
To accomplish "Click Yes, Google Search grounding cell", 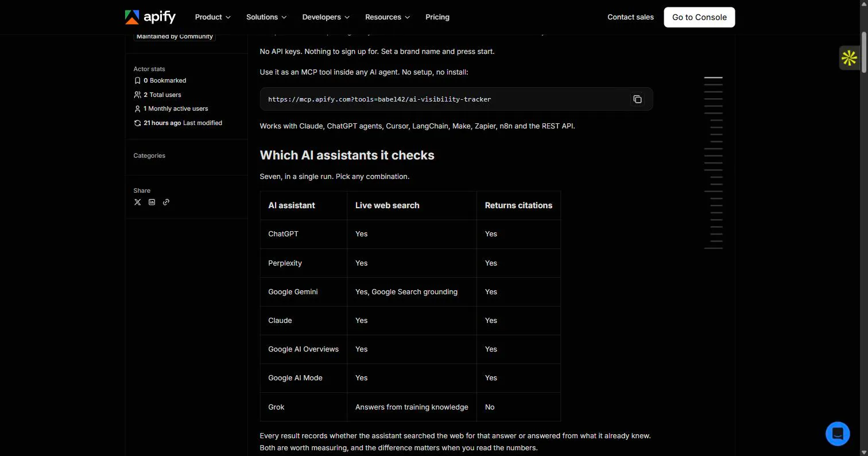I will tap(412, 291).
